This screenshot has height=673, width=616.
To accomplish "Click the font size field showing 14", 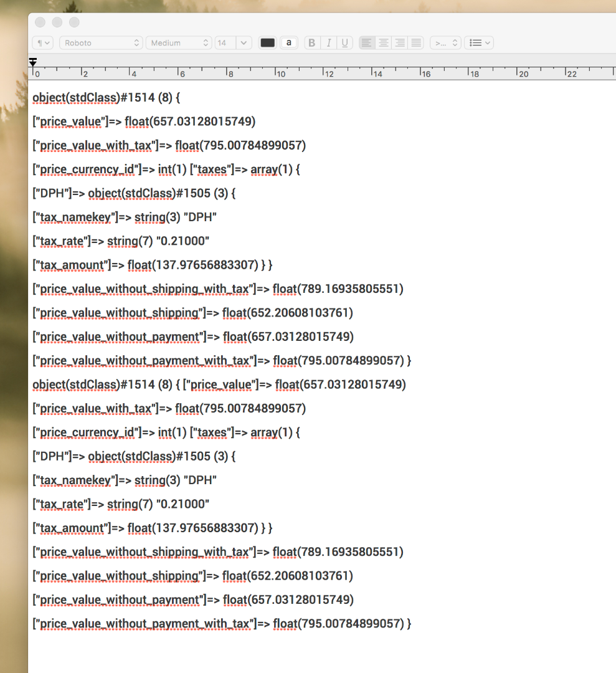I will click(x=225, y=43).
